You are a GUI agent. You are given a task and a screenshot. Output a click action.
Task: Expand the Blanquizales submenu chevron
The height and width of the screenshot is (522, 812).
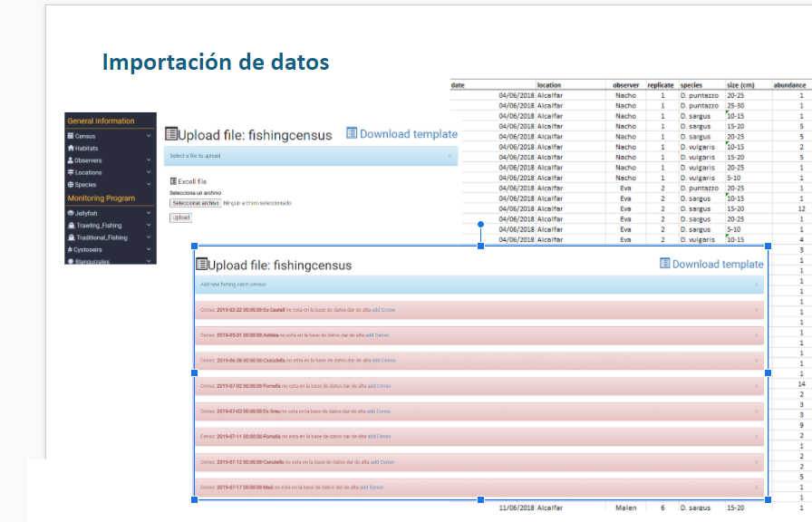click(x=149, y=261)
